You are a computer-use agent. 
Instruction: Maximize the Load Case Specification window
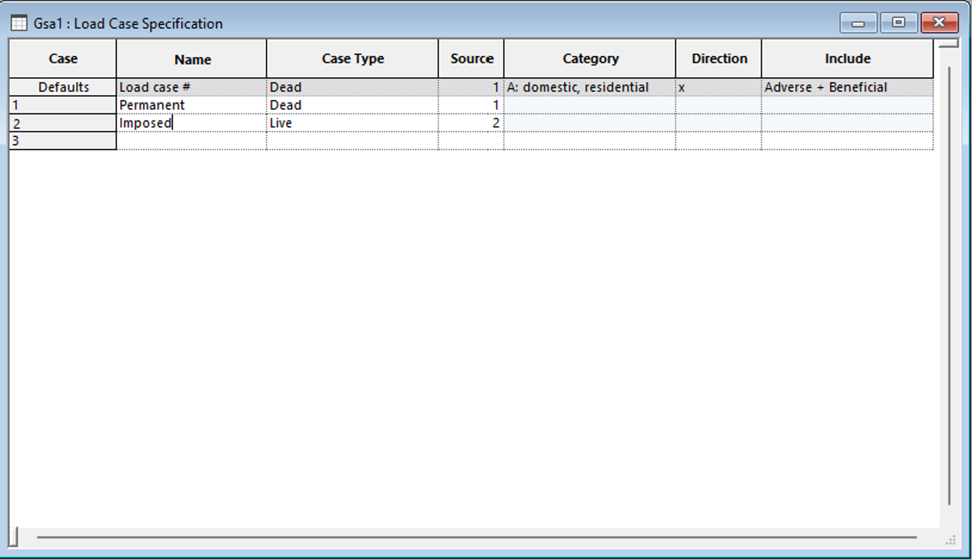pos(898,22)
